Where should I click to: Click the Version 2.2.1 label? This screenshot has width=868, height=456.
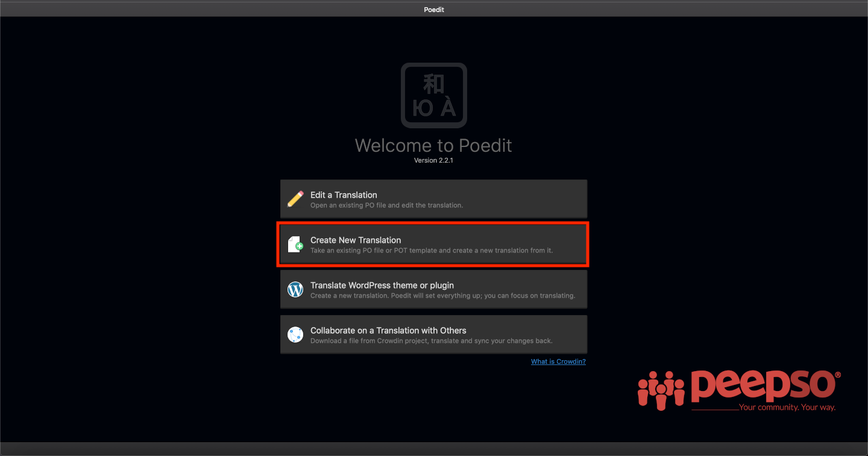434,160
